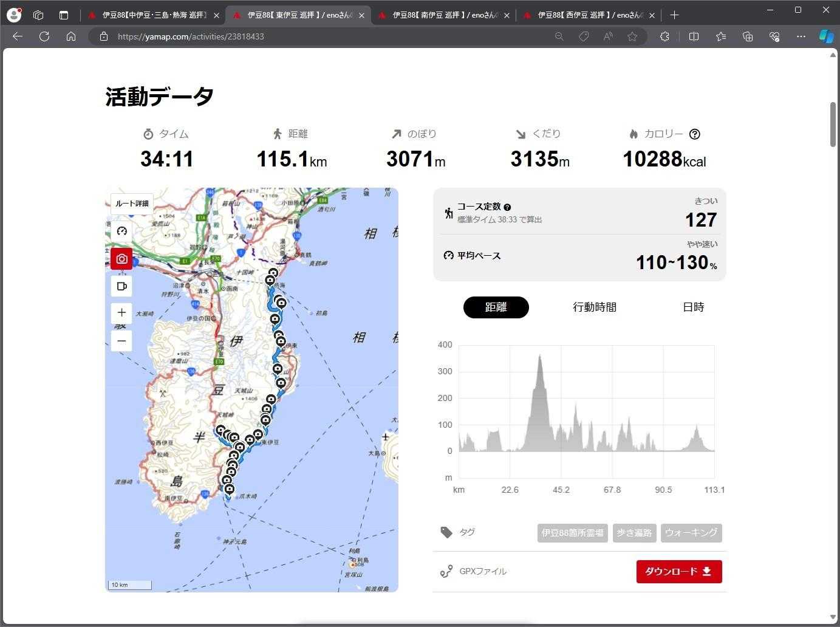Toggle the photo markers on map

pos(121,259)
